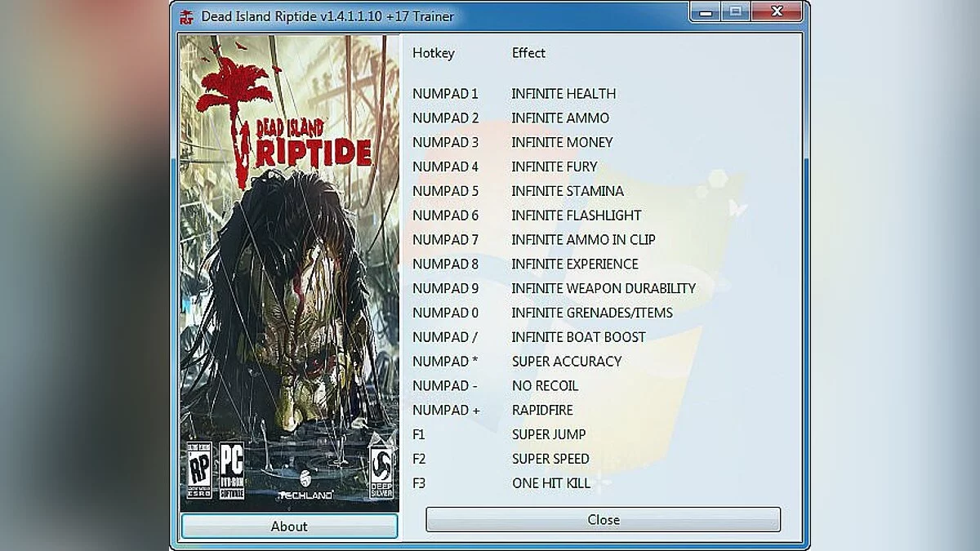Click the Hotkey column header
This screenshot has height=551, width=980.
click(432, 53)
